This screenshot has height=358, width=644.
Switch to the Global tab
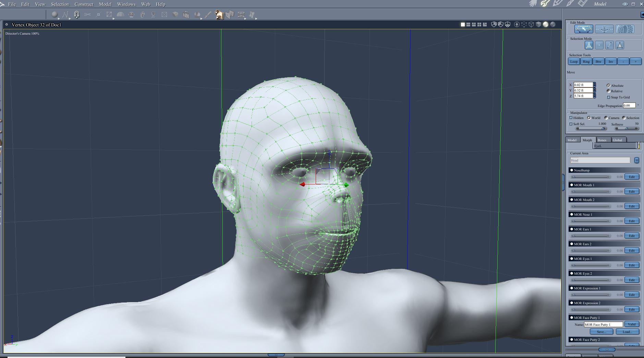(x=617, y=140)
